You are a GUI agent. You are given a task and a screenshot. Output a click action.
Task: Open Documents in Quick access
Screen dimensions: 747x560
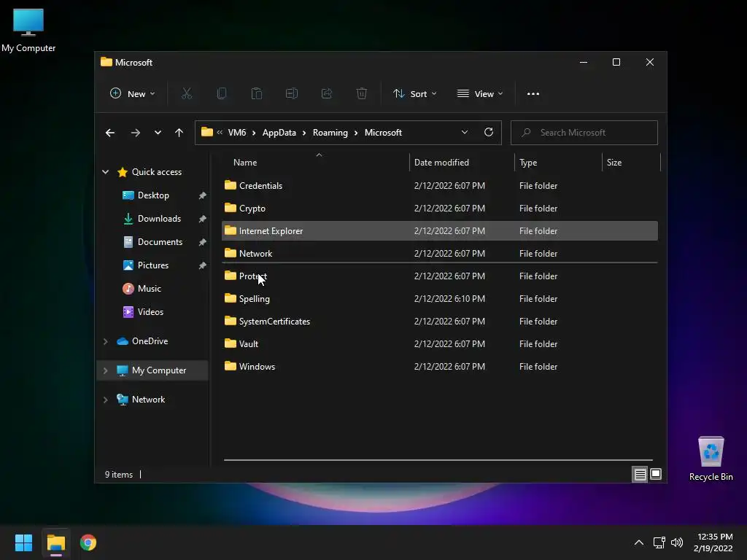coord(160,242)
